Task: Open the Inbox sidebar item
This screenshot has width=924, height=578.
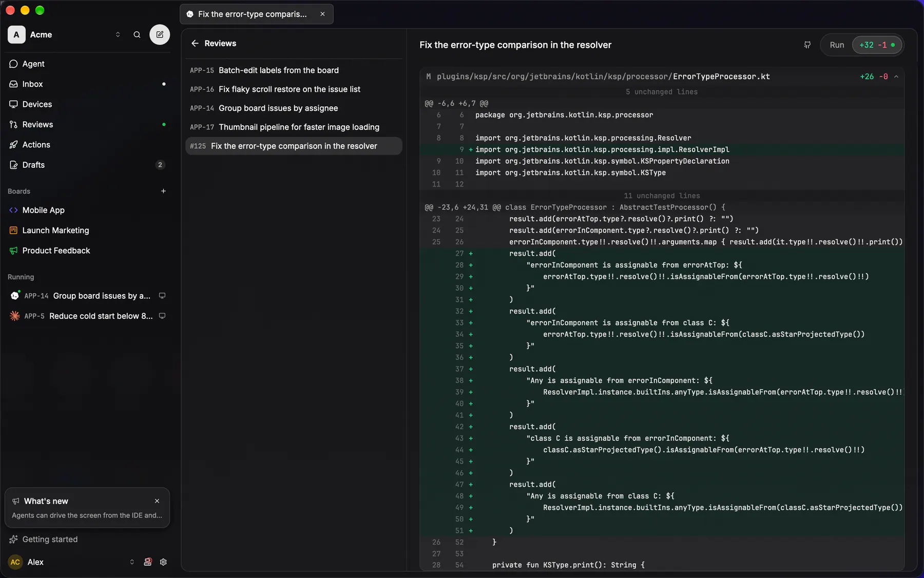Action: coord(88,84)
